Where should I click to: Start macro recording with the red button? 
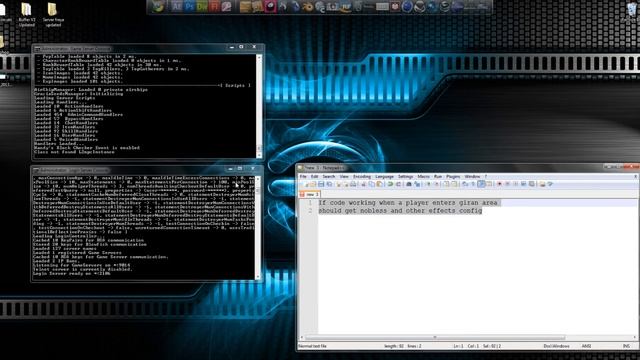[x=500, y=184]
